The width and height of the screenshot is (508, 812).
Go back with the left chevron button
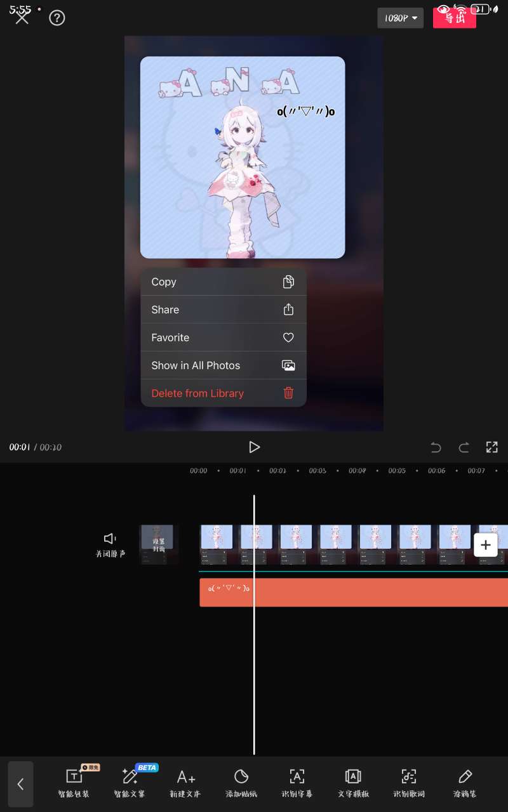(x=20, y=784)
